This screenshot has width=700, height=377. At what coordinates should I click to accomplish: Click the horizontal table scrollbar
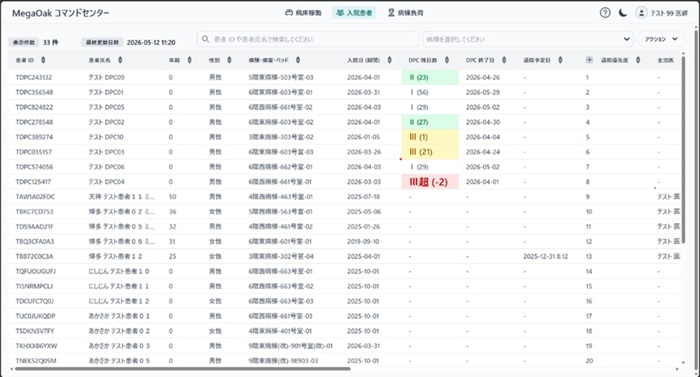(183, 369)
